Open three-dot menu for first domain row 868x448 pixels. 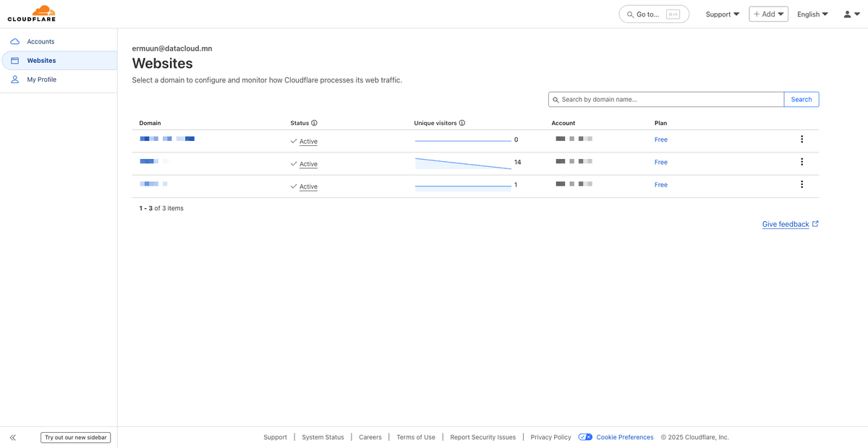(x=801, y=139)
